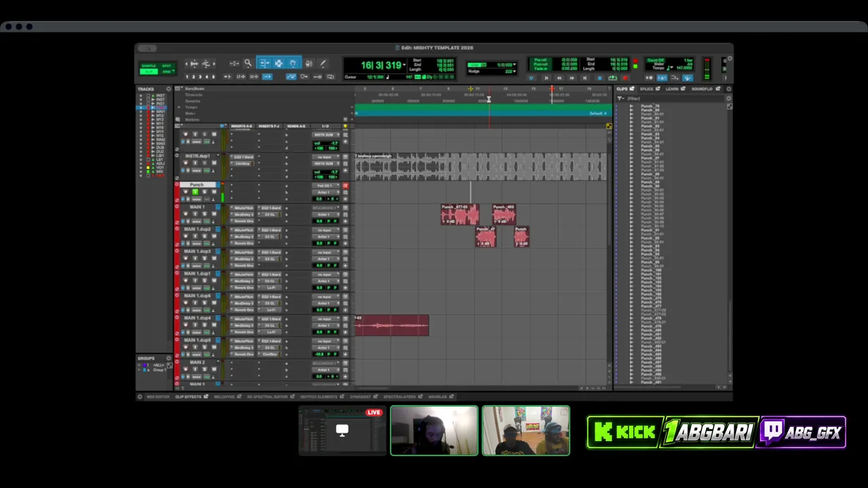Open Punch track input selector Yeti GX 1
Viewport: 868px width, 488px height.
point(325,186)
